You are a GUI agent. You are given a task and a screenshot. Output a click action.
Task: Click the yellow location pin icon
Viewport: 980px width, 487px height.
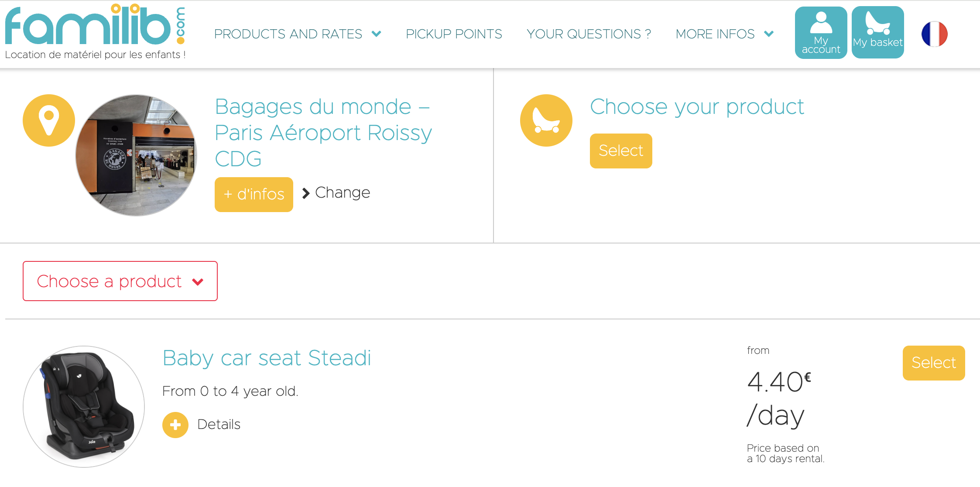[49, 120]
